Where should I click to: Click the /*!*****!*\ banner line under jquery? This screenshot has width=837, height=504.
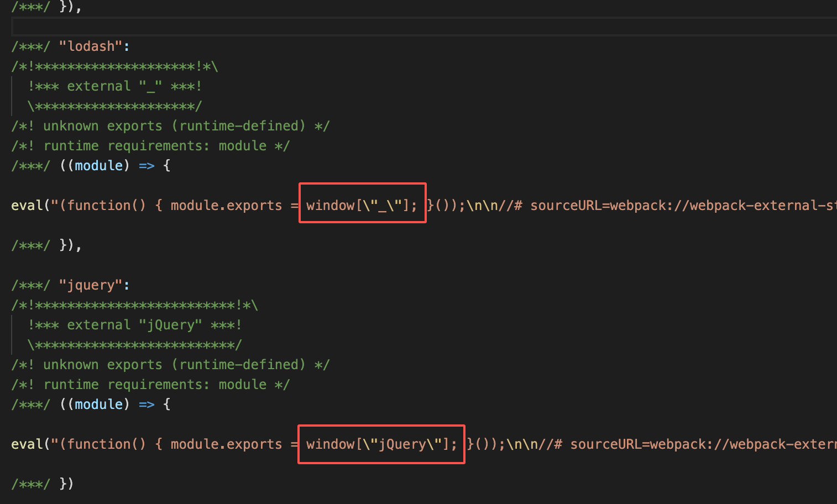135,305
